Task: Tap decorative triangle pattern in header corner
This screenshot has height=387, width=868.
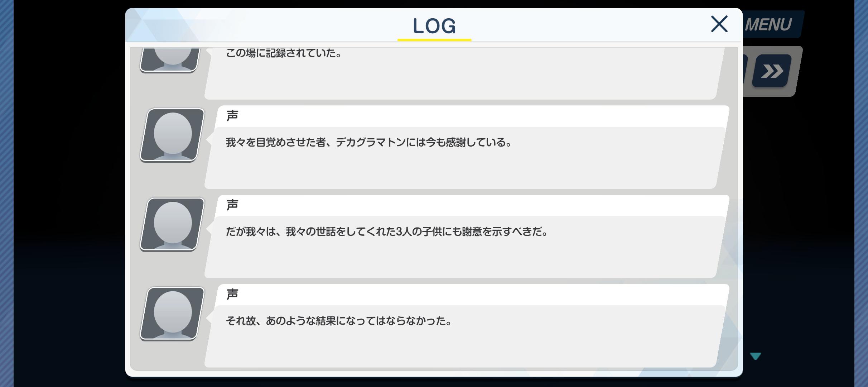Action: pos(161,25)
